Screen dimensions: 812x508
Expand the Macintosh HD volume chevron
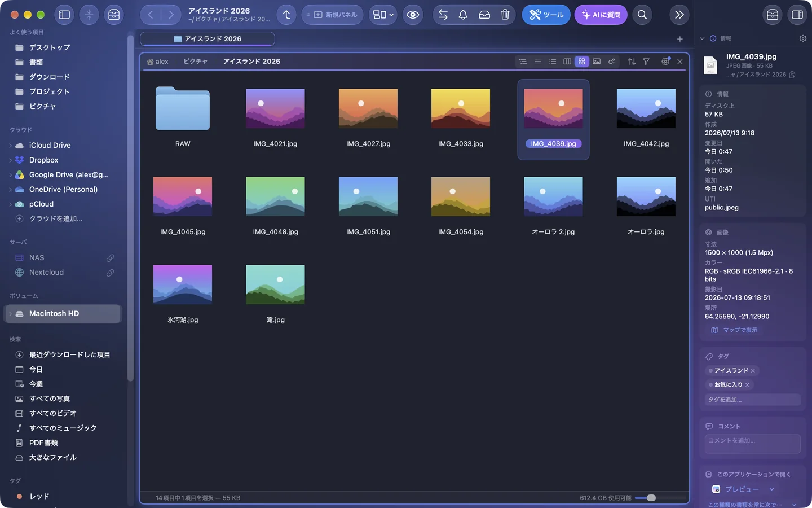10,314
